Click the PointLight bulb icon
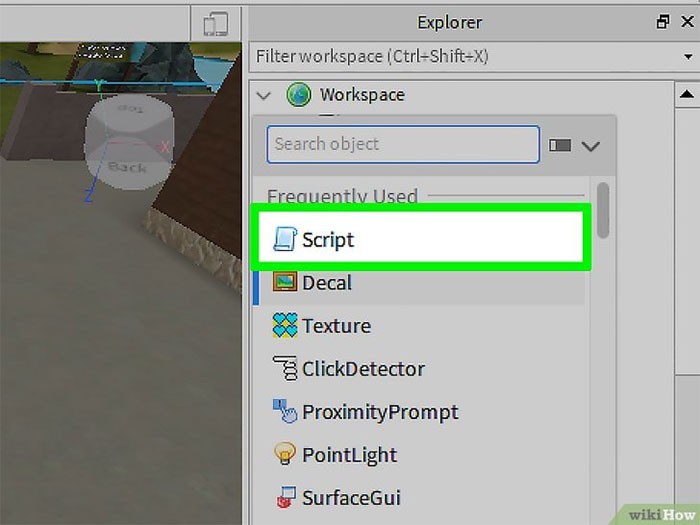This screenshot has width=700, height=525. tap(284, 454)
